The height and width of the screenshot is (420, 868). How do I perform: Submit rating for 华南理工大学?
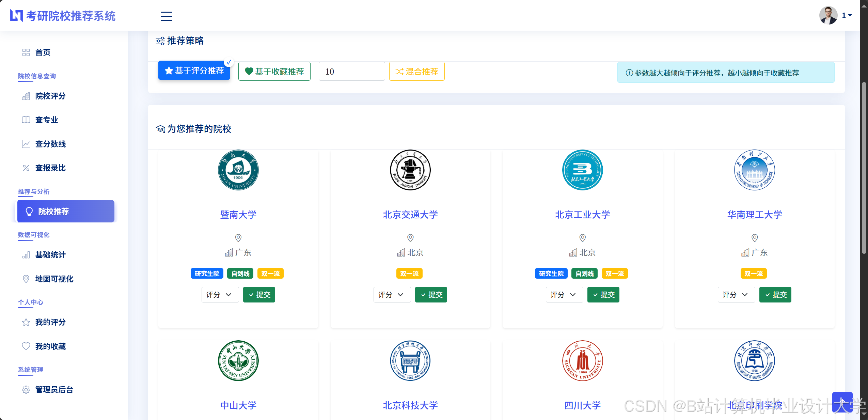click(775, 295)
